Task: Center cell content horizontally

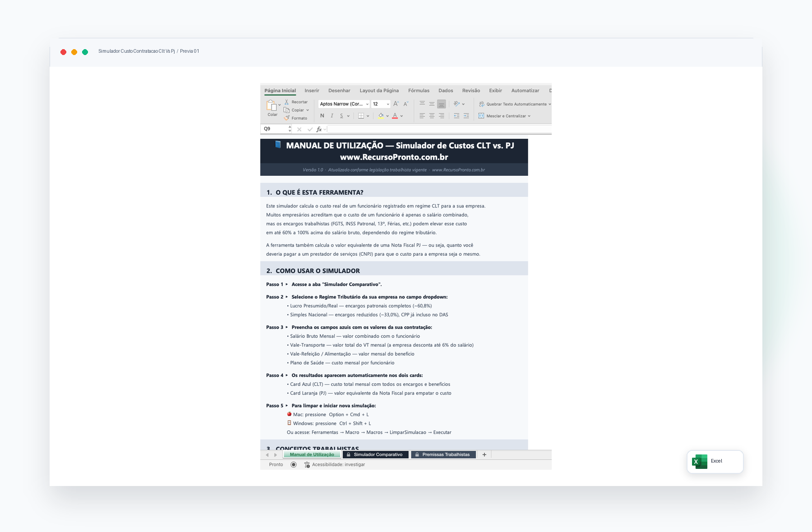Action: click(x=432, y=116)
